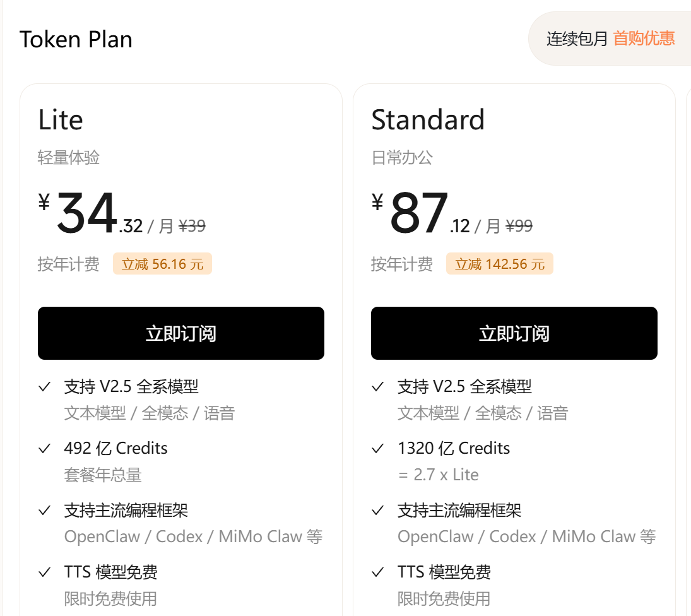Screen dimensions: 691x616
Task: Click the Lite plan 立减 56.16 元 badge
Action: pos(162,263)
